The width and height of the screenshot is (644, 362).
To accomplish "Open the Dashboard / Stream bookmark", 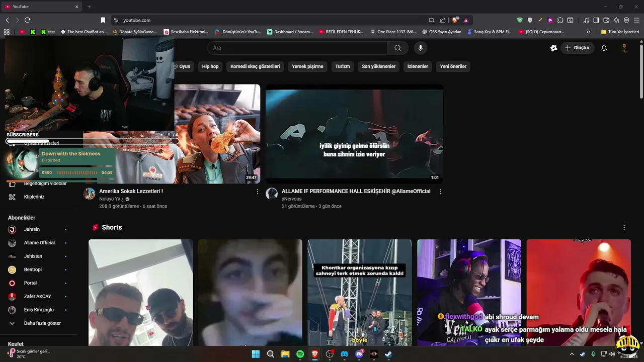I will click(x=290, y=32).
